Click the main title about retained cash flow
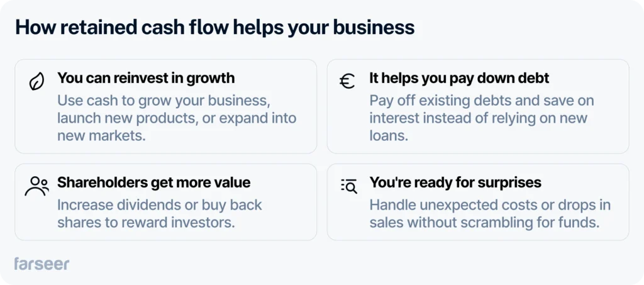 215,28
